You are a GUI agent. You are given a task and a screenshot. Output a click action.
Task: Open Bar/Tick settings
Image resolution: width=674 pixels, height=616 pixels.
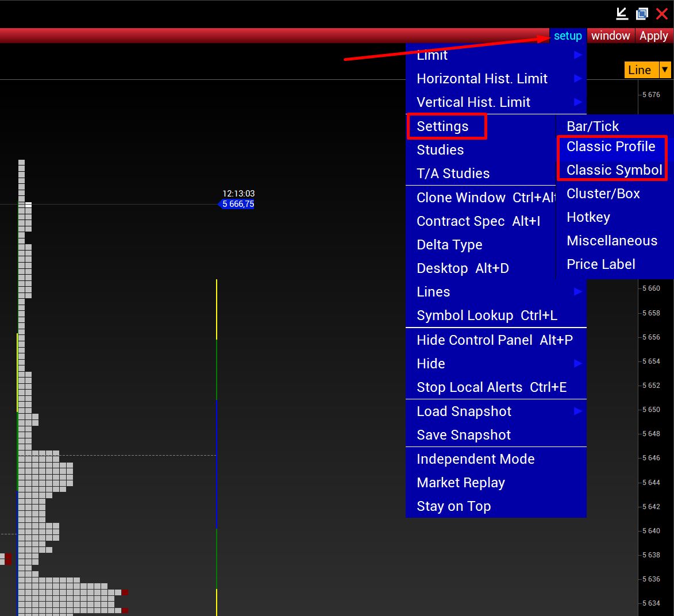(592, 126)
